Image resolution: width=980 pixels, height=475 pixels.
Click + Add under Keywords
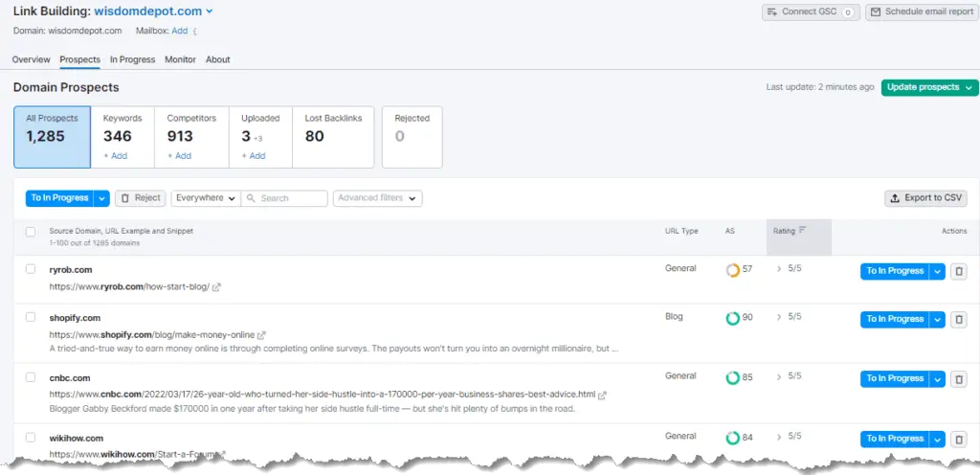(116, 156)
